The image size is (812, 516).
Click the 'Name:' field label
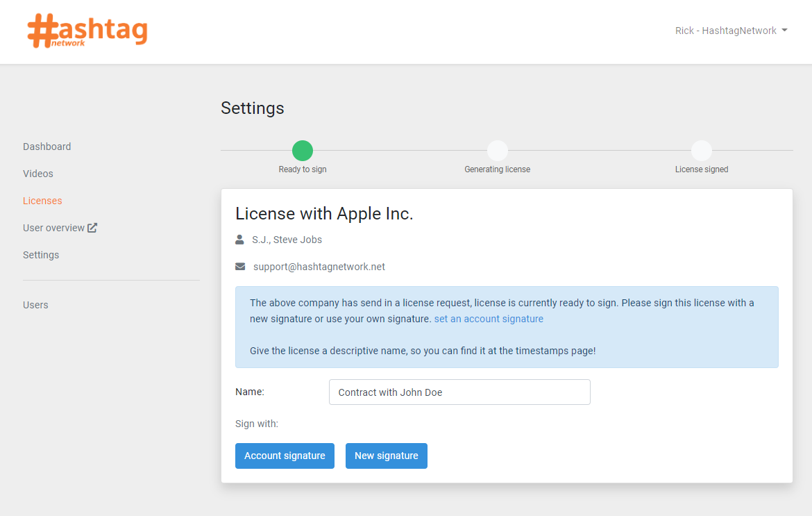(250, 392)
